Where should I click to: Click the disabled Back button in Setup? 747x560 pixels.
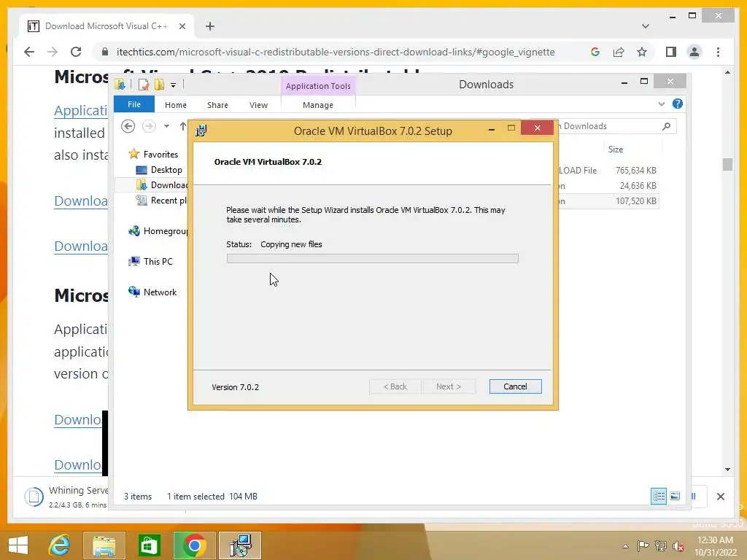(x=395, y=386)
